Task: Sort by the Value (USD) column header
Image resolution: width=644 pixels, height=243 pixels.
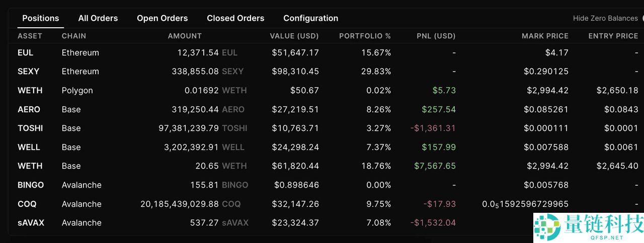Action: (x=294, y=36)
